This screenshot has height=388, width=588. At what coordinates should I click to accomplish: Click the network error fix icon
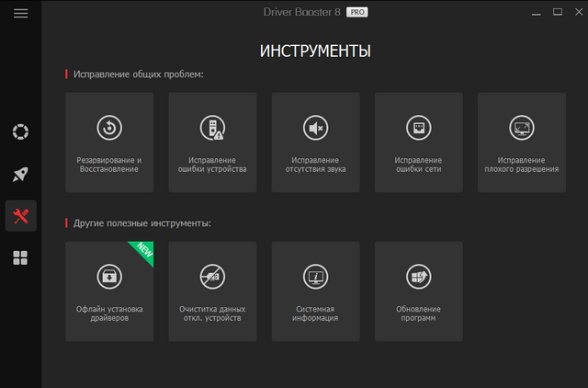pos(419,128)
